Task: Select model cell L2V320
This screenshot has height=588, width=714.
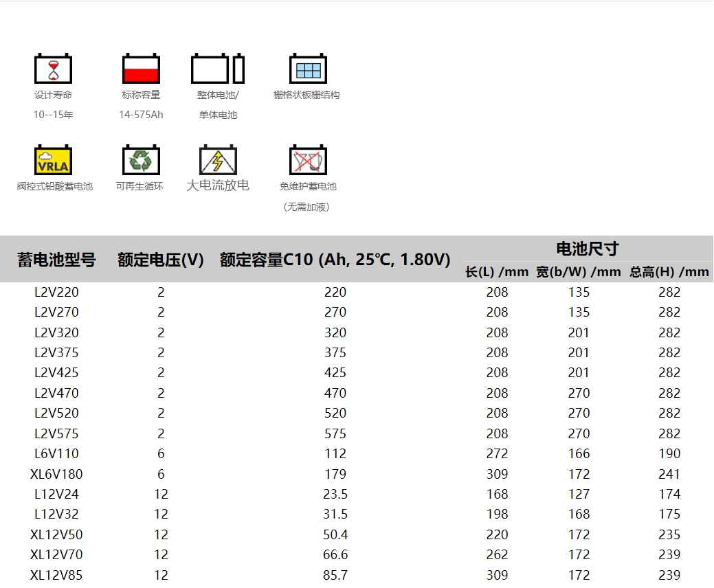Action: point(56,332)
